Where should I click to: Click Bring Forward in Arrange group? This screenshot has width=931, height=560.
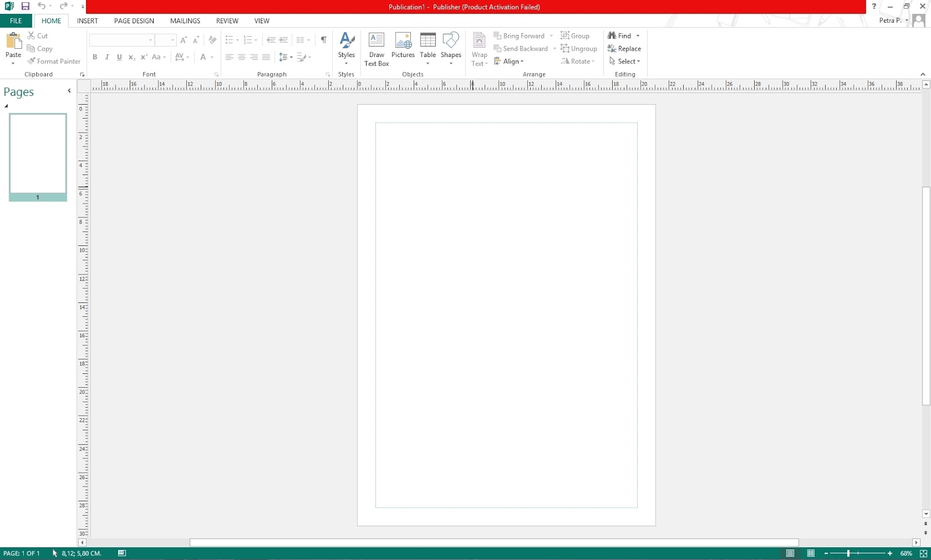[519, 35]
